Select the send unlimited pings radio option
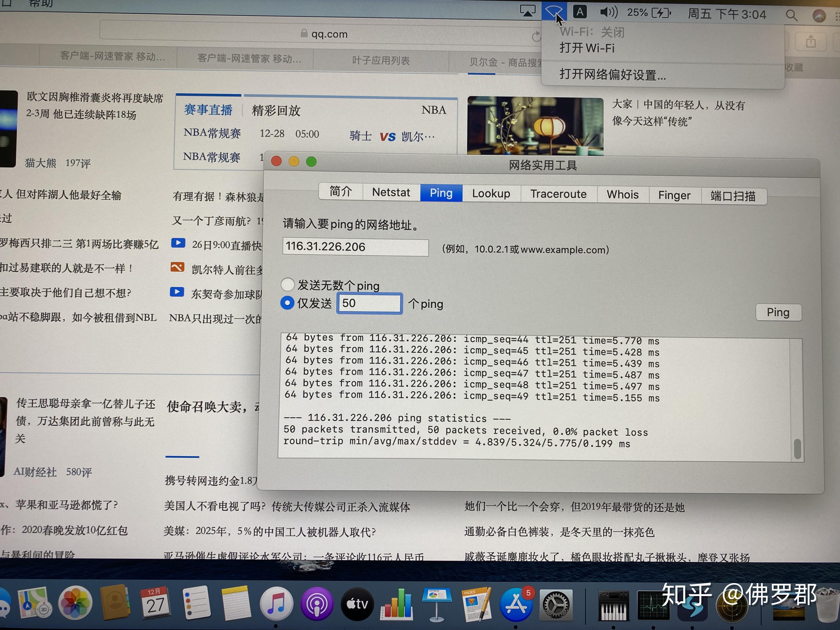The image size is (840, 630). click(x=287, y=284)
